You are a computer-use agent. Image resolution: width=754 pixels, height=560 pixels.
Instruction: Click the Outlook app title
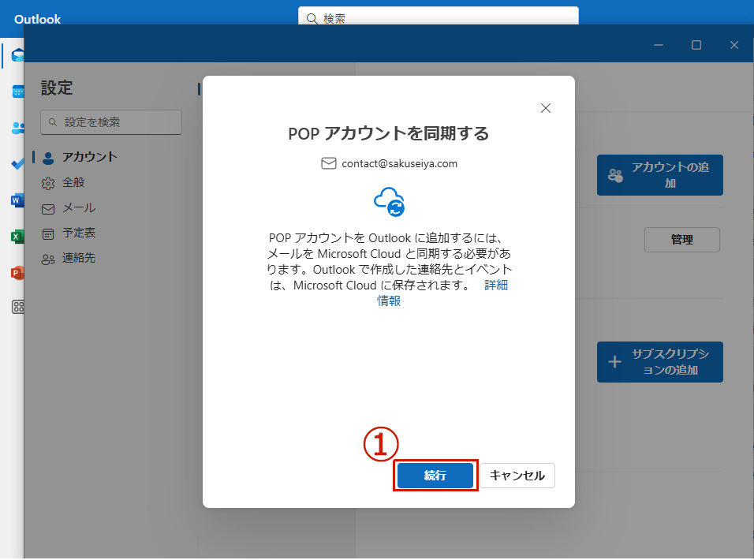point(38,19)
